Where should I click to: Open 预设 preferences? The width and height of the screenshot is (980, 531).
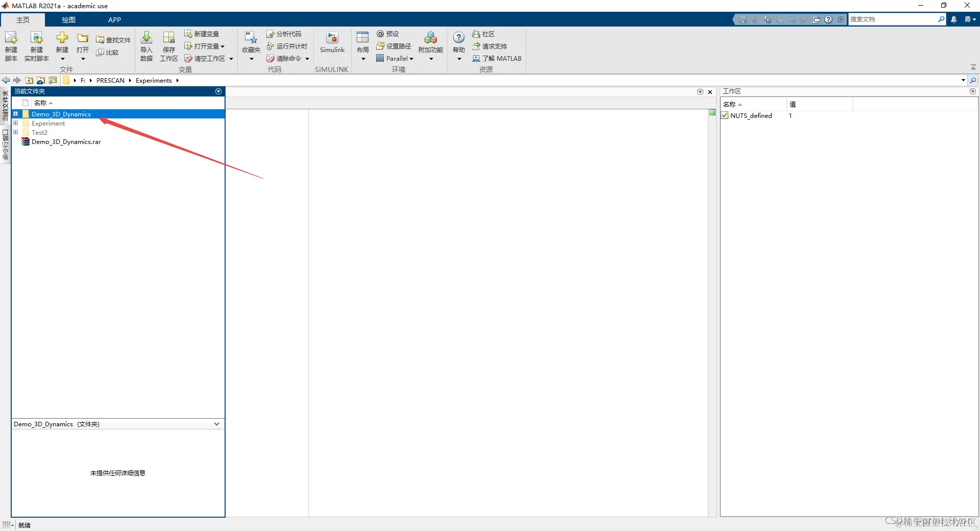(388, 34)
